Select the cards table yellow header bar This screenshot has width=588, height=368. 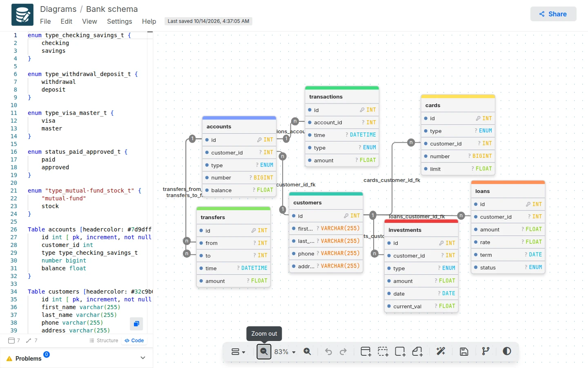[458, 96]
